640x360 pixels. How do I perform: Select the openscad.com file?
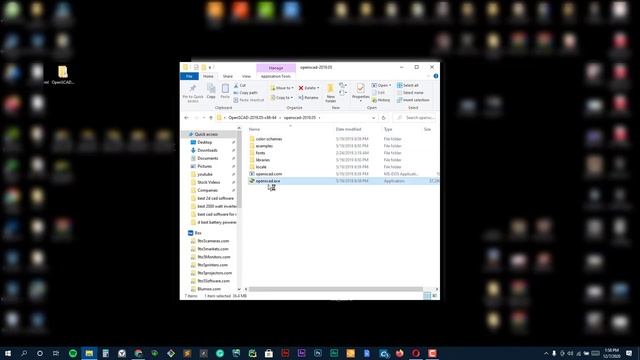(x=269, y=174)
